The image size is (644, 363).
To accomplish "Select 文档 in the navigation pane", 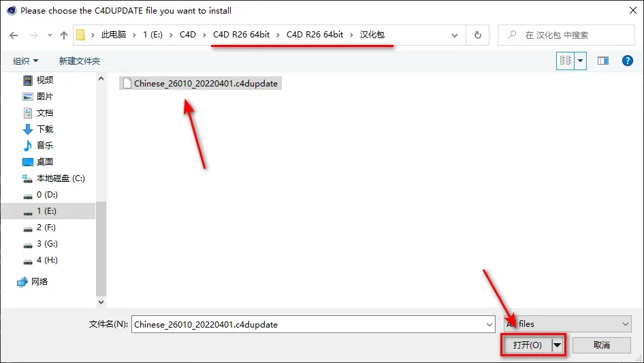I will click(x=44, y=113).
